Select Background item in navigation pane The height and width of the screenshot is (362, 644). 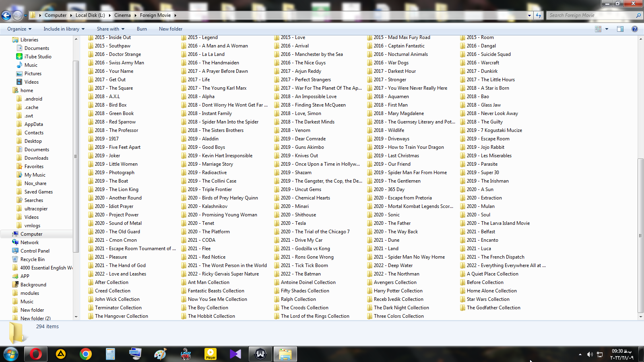pyautogui.click(x=33, y=285)
